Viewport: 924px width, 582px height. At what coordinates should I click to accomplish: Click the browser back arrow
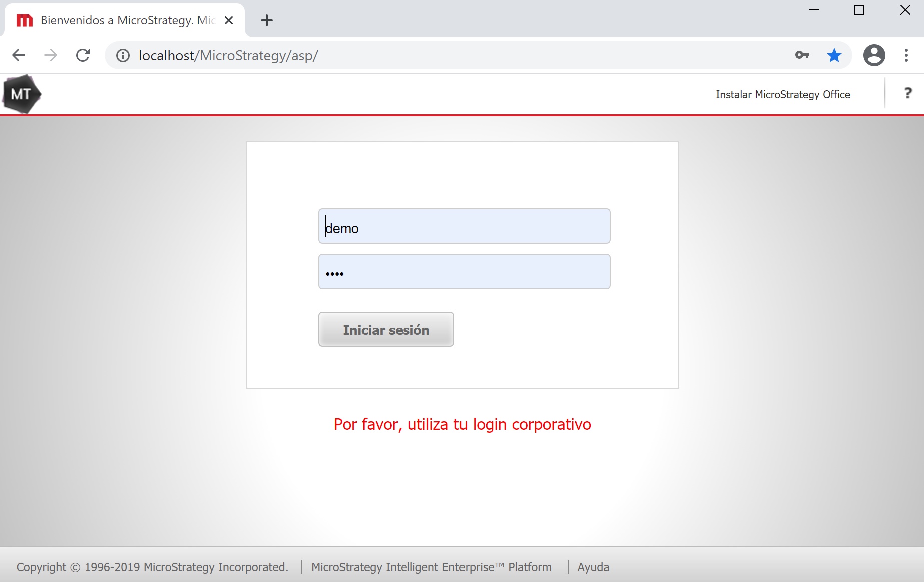pos(19,55)
